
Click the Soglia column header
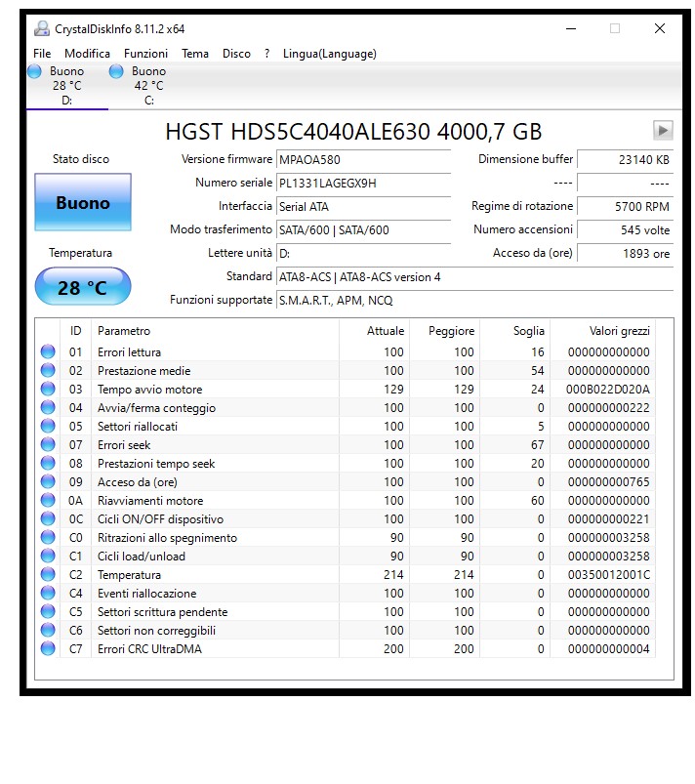coord(515,331)
